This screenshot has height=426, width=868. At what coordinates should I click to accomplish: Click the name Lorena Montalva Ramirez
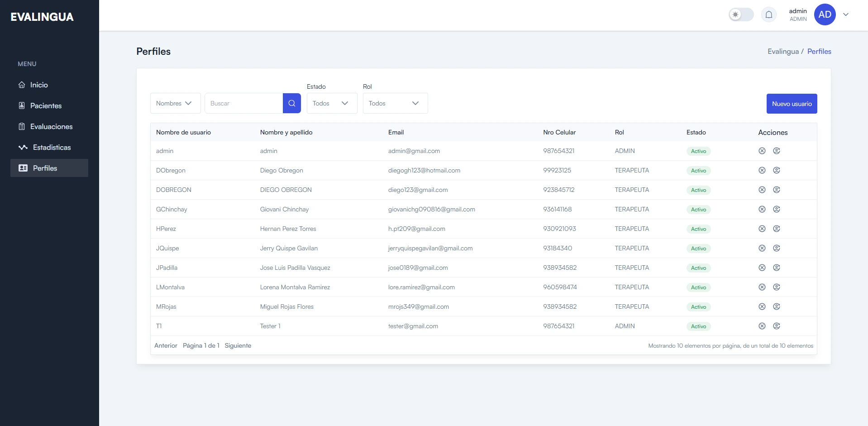click(x=295, y=287)
